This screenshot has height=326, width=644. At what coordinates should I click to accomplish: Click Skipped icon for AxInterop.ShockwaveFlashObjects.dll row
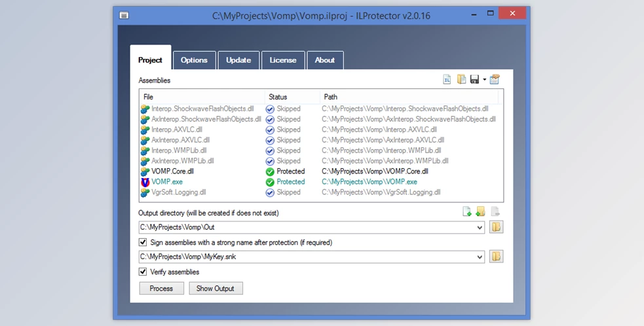[x=270, y=120]
